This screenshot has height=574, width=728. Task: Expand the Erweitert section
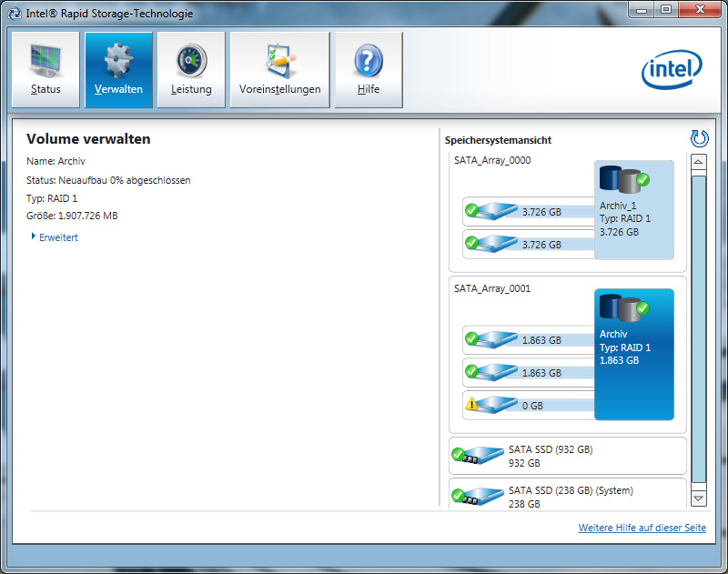tap(55, 237)
